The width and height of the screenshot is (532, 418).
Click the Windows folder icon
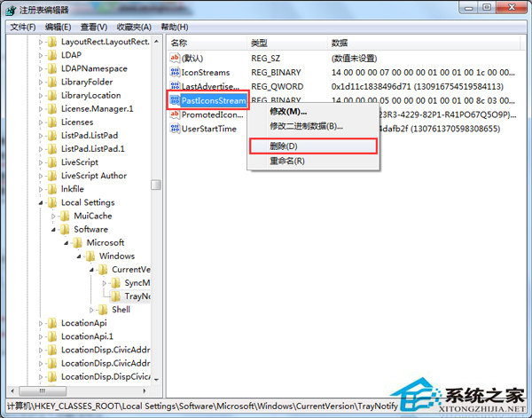pyautogui.click(x=90, y=256)
